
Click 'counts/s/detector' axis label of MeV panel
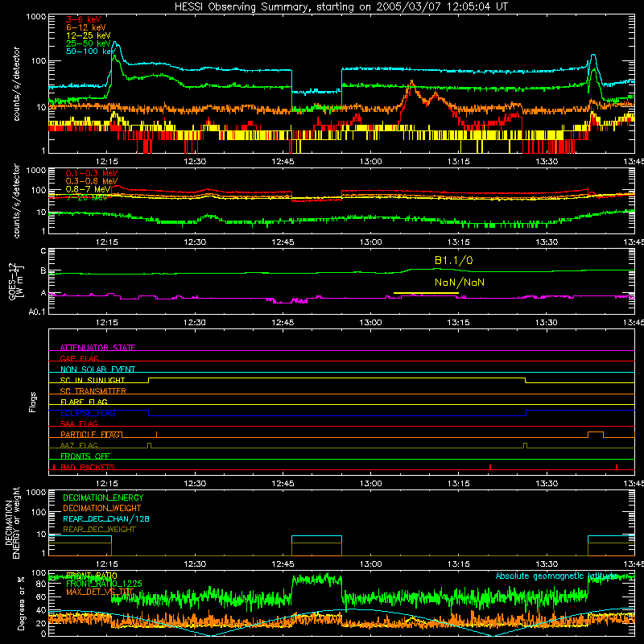16,200
